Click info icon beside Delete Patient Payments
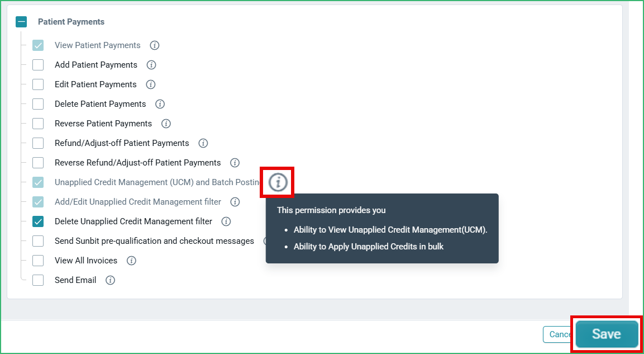Viewport: 644px width, 354px height. (160, 104)
